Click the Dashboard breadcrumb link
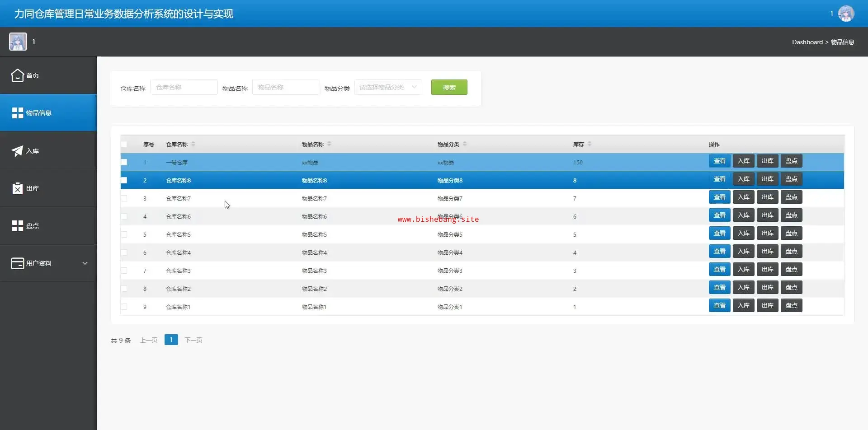The image size is (868, 430). (807, 42)
